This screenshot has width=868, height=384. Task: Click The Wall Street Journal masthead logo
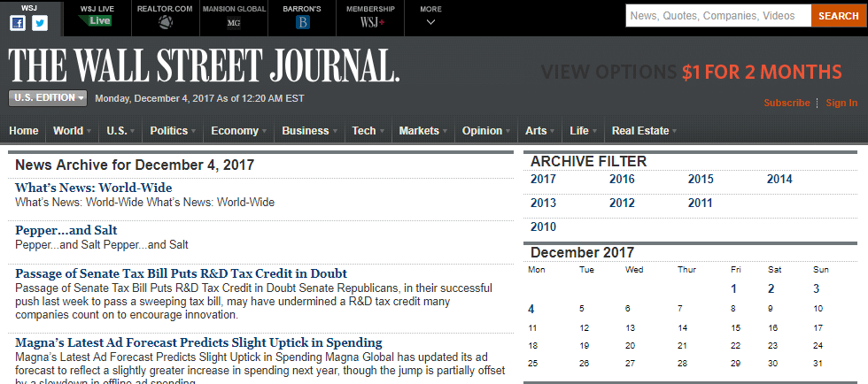[x=204, y=65]
